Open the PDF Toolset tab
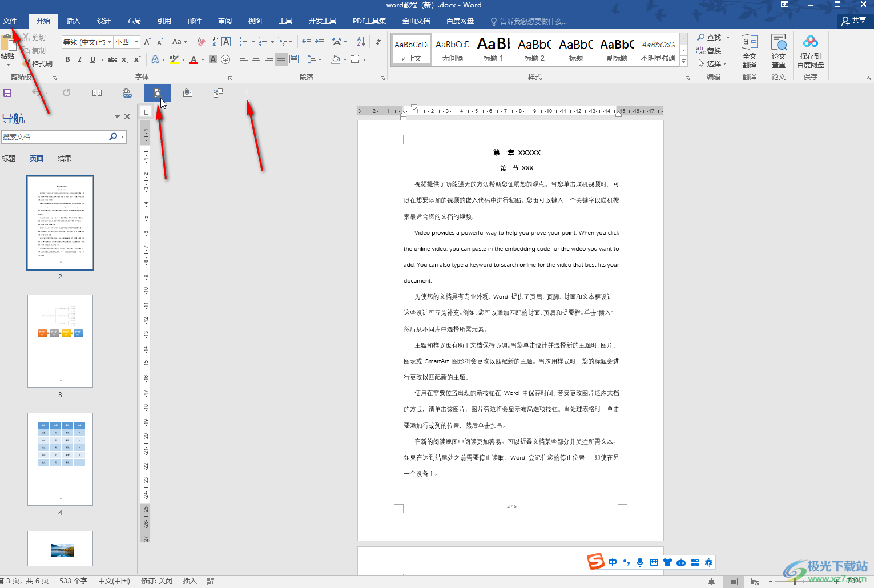This screenshot has width=874, height=588. point(369,21)
